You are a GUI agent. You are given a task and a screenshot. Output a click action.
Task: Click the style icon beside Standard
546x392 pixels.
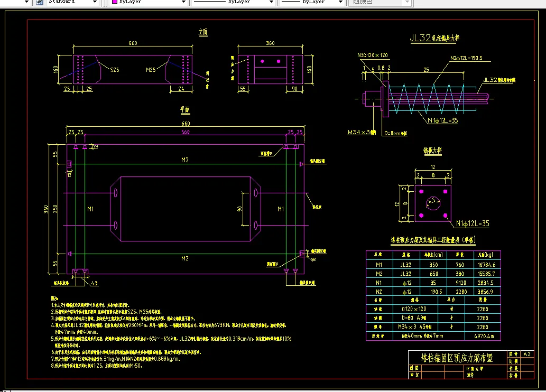(40, 2)
